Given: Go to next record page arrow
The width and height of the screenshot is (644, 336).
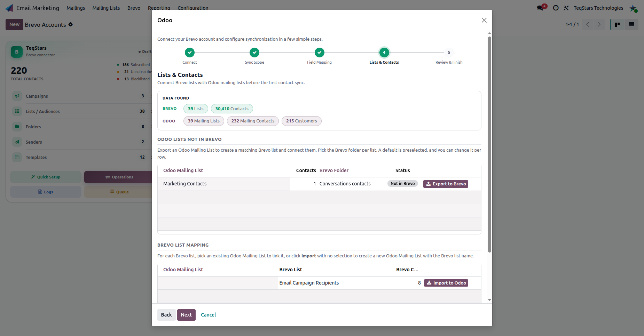Looking at the screenshot, I should 599,24.
